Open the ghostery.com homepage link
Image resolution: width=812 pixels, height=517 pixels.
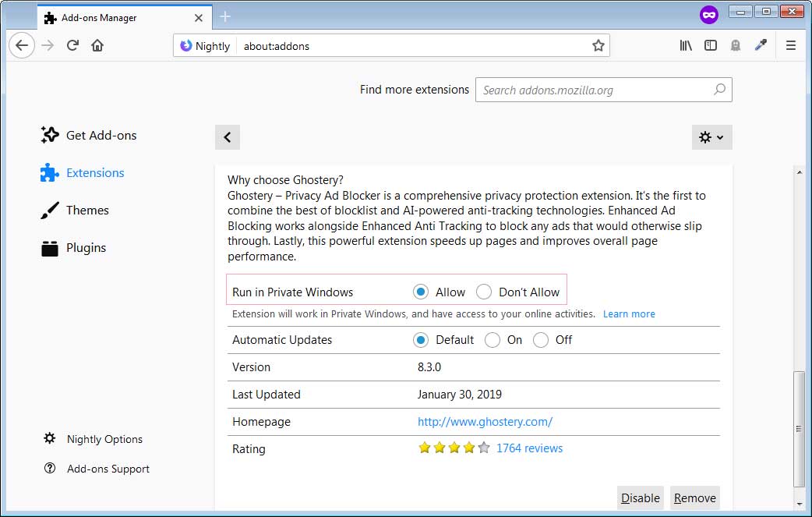pos(485,422)
